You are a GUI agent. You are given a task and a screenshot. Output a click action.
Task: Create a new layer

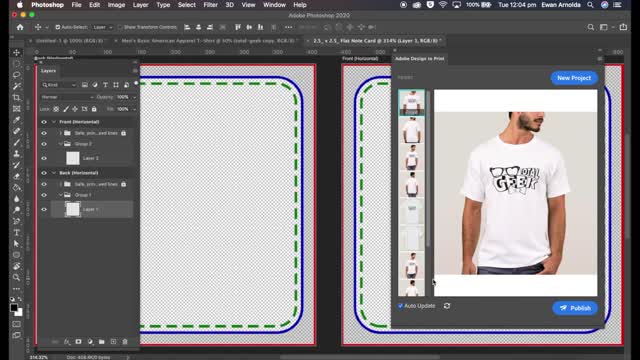pos(113,342)
